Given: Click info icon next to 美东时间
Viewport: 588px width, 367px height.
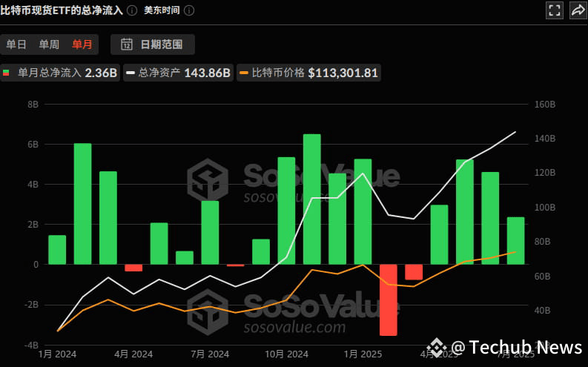Looking at the screenshot, I should pyautogui.click(x=189, y=10).
